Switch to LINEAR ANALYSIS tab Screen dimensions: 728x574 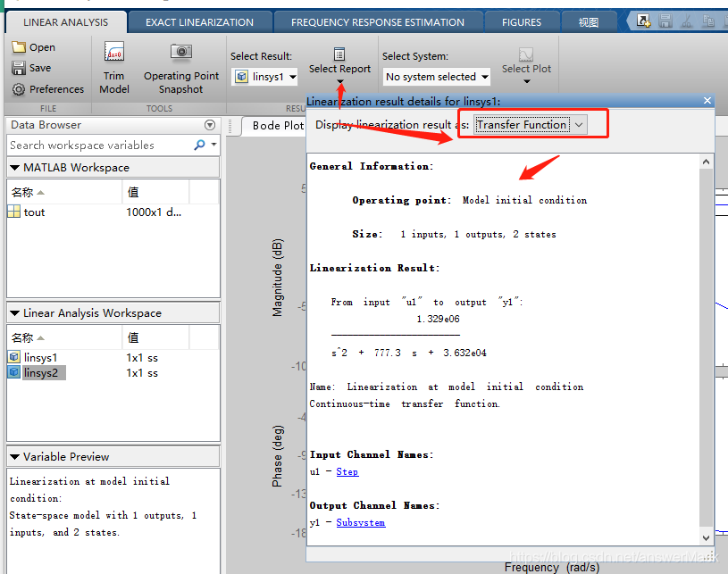tap(66, 22)
